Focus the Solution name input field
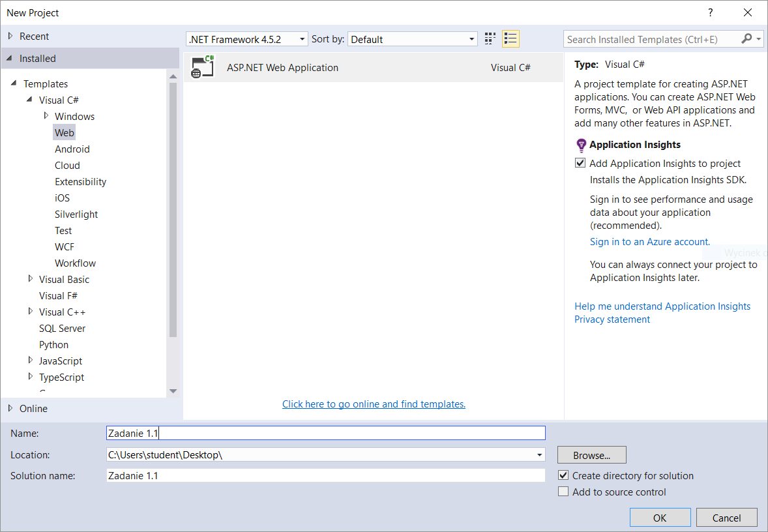Viewport: 768px width, 532px height. tap(326, 476)
